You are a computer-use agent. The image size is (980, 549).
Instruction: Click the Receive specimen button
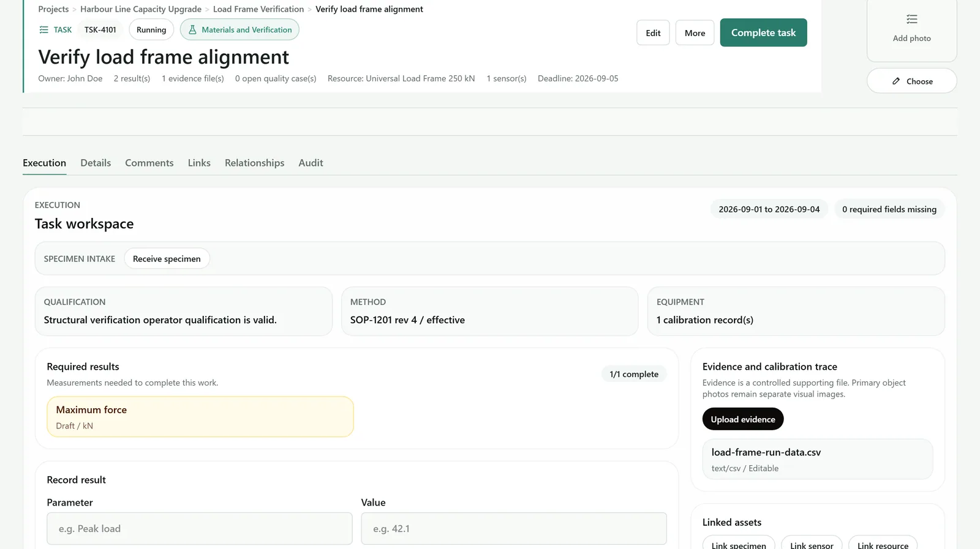click(167, 259)
